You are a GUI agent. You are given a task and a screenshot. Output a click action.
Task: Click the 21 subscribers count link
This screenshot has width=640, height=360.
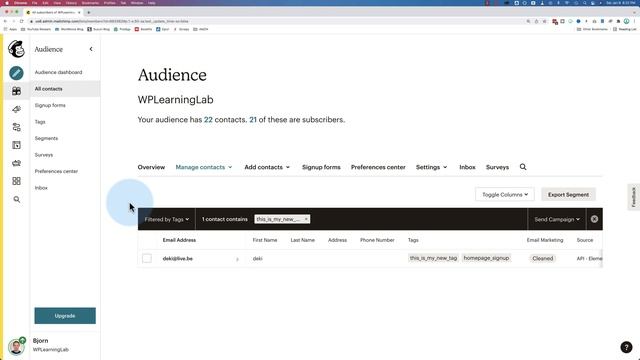(253, 120)
